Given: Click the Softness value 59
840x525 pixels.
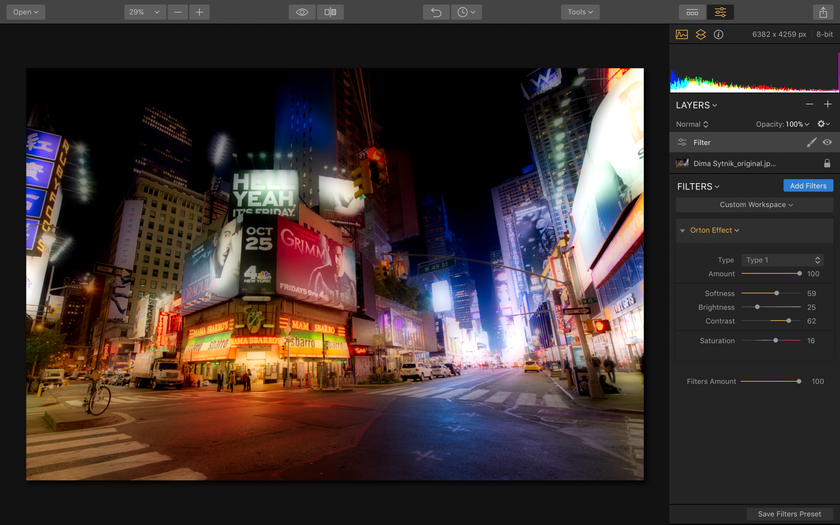Looking at the screenshot, I should click(x=811, y=294).
